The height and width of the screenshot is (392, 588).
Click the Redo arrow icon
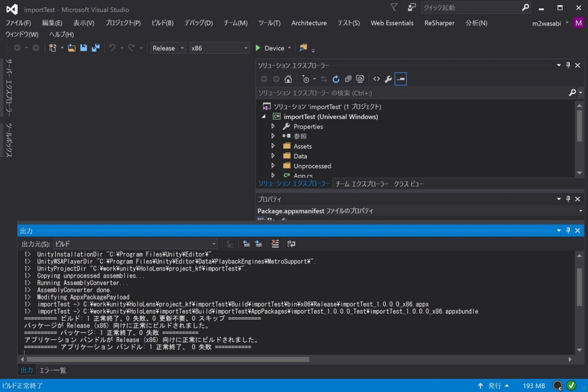(x=131, y=48)
